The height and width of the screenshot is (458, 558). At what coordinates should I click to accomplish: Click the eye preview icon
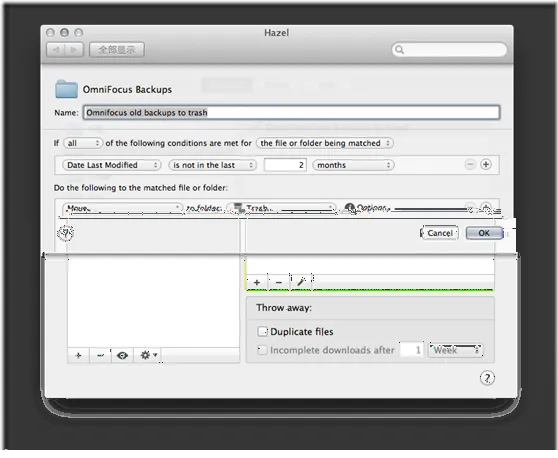(122, 355)
